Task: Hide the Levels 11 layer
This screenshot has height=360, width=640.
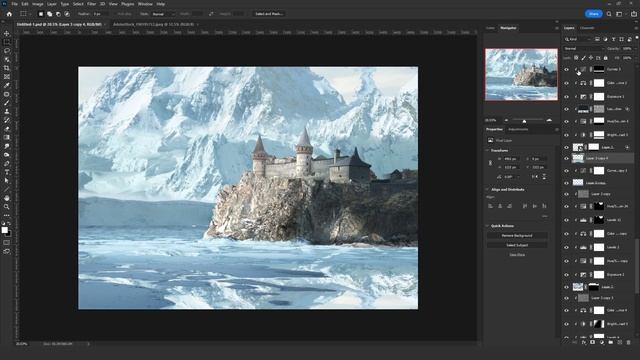Action: (567, 220)
